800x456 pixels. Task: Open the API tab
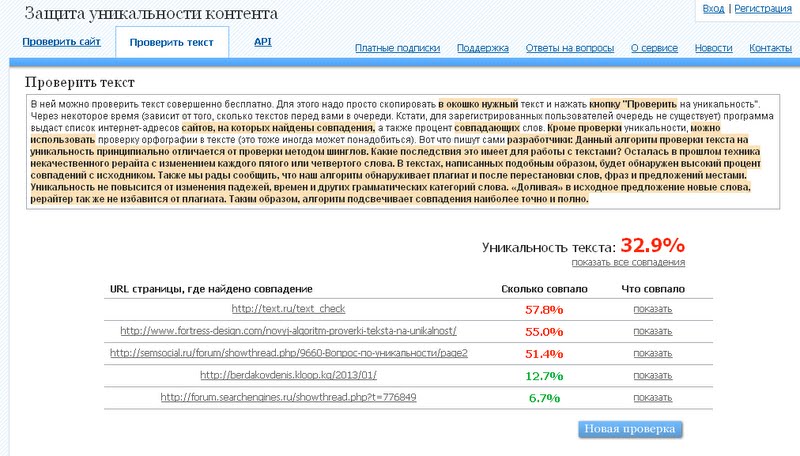point(263,42)
